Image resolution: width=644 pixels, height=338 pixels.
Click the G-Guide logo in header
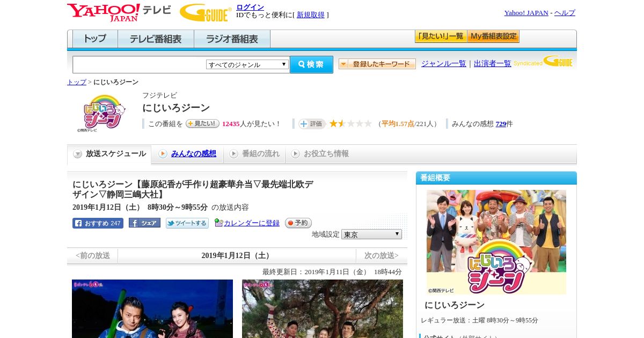(206, 12)
